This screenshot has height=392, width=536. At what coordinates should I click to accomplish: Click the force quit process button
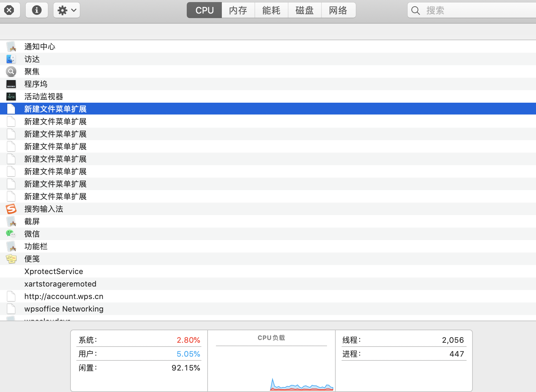[x=9, y=10]
